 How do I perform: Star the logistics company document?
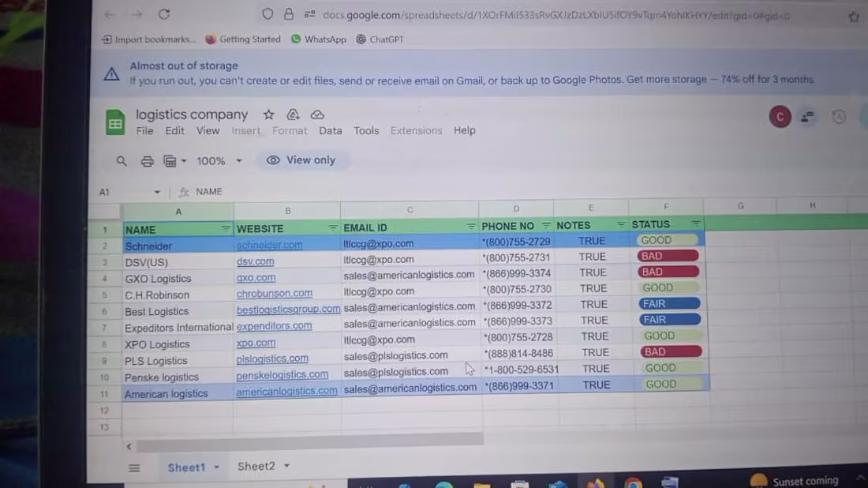coord(269,114)
